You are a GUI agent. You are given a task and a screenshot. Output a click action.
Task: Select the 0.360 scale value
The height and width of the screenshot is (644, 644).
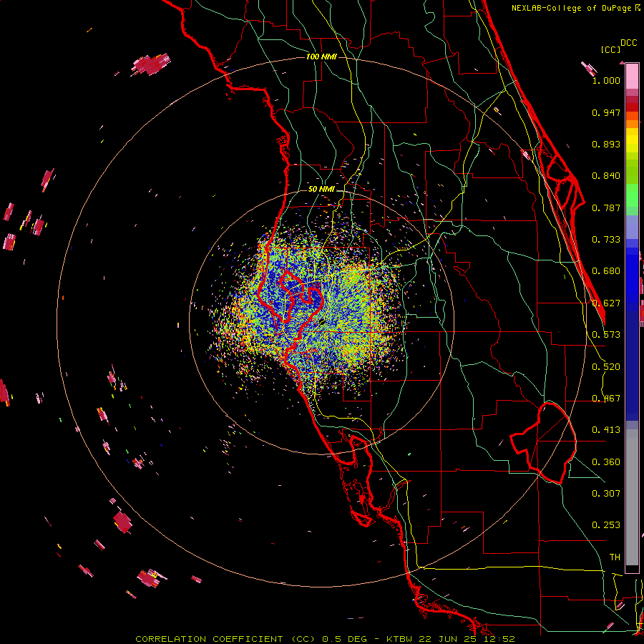click(x=606, y=462)
